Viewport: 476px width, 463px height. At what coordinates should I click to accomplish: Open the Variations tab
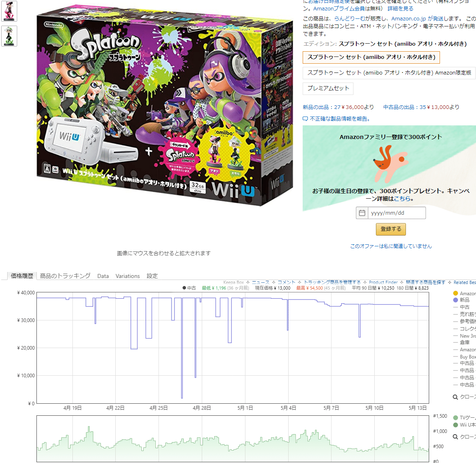coord(127,276)
